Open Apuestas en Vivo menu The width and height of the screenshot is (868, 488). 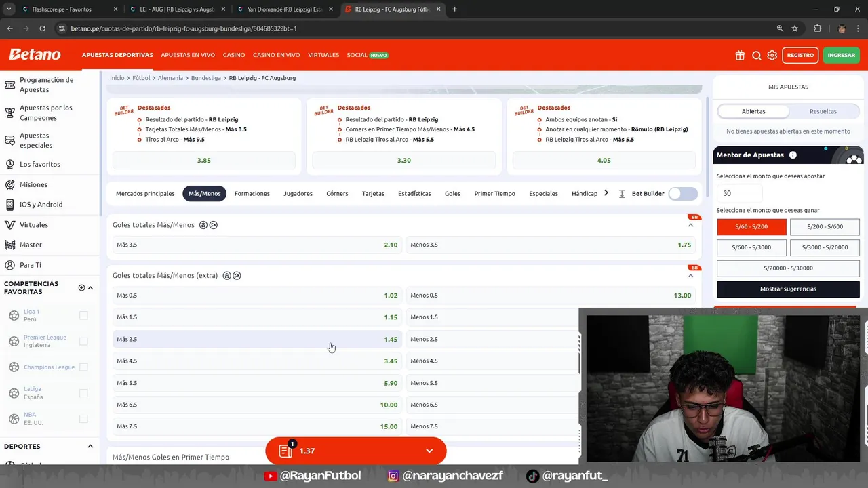[188, 56]
